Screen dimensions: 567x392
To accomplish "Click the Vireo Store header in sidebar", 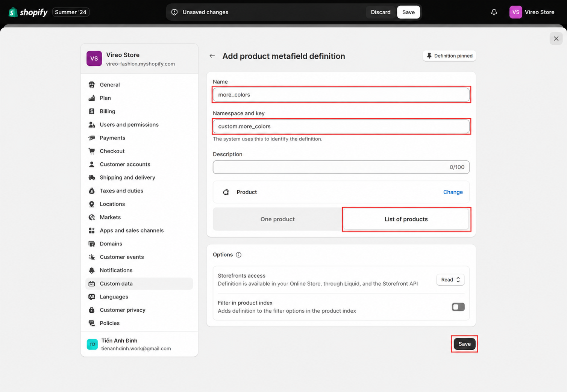I will coord(139,59).
